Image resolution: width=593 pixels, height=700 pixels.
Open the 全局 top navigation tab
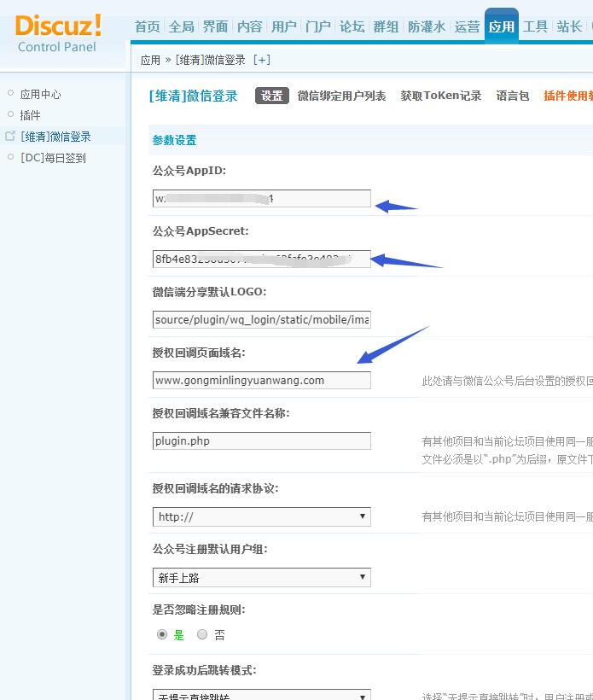tap(182, 26)
